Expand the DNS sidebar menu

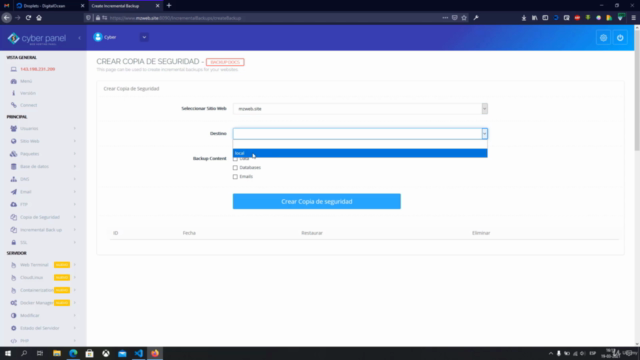(42, 179)
